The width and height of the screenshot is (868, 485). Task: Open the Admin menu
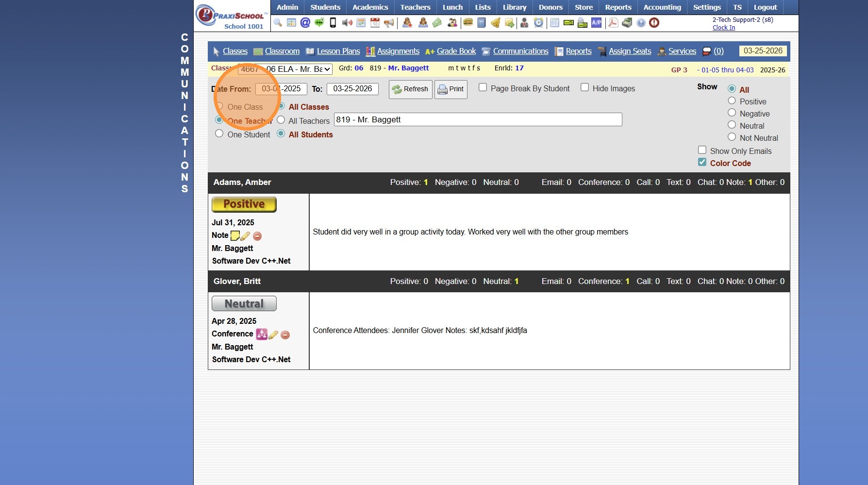[287, 7]
